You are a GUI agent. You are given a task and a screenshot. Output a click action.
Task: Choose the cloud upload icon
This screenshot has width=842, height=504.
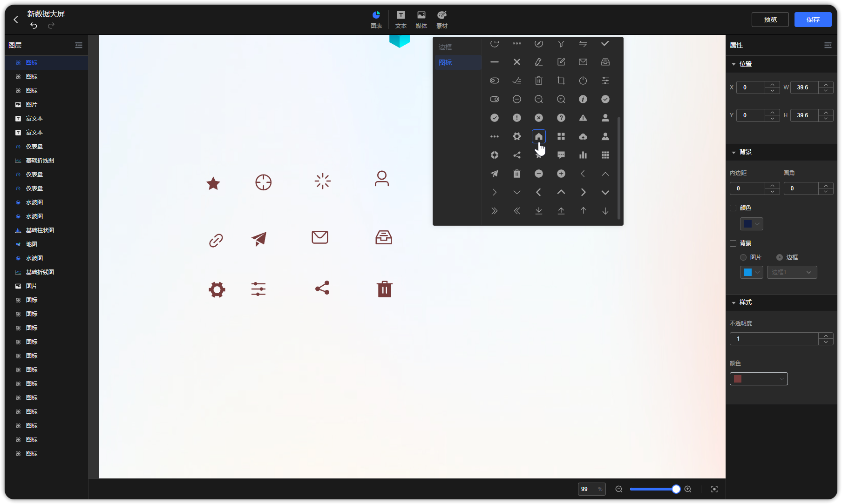coord(583,136)
